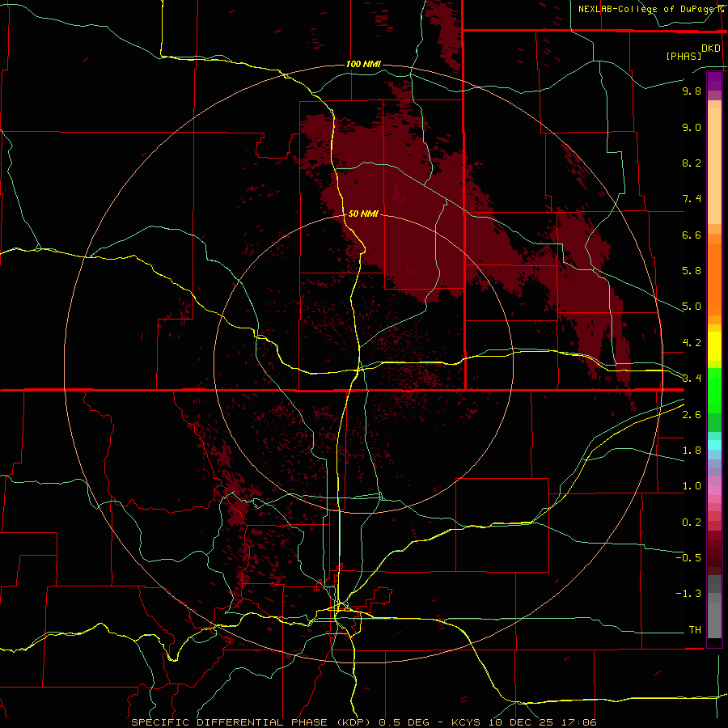Click the 7.4 value on the color scale
The height and width of the screenshot is (728, 728).
[692, 199]
